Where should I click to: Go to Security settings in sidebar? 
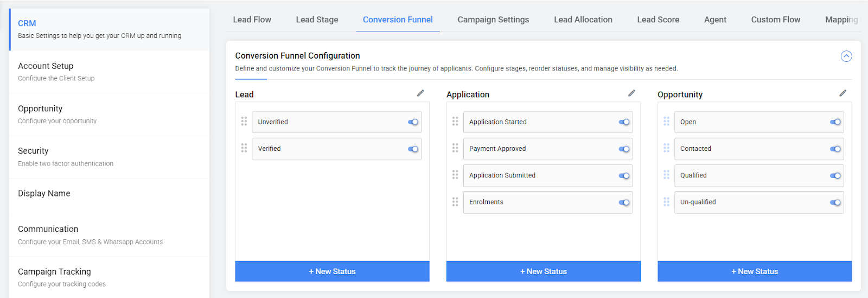pos(108,156)
